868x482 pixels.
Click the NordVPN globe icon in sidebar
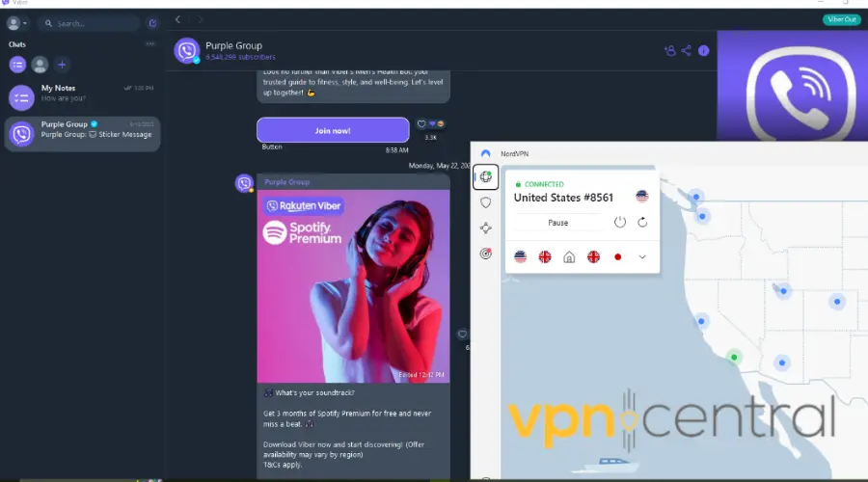[x=485, y=177]
